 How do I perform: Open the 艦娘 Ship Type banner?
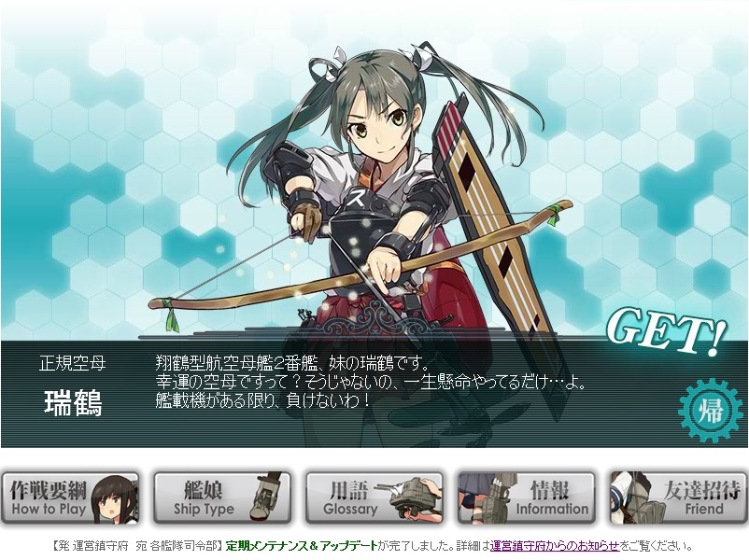[222, 498]
